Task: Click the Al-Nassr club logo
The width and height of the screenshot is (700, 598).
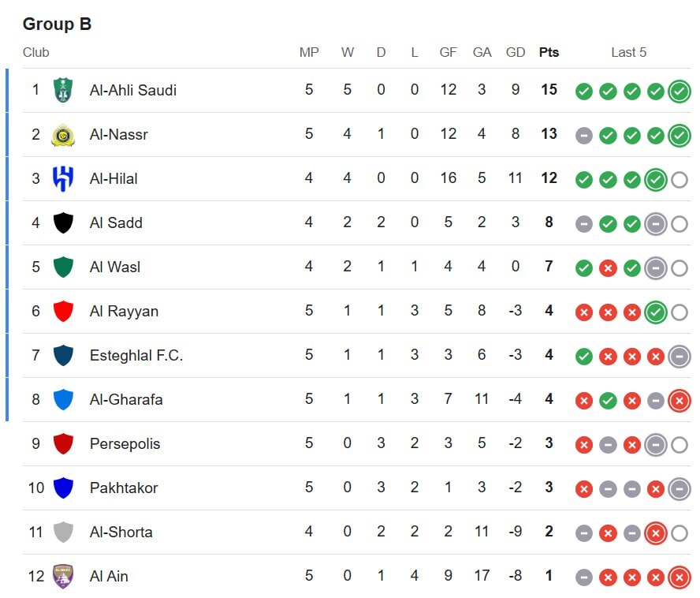Action: click(63, 135)
